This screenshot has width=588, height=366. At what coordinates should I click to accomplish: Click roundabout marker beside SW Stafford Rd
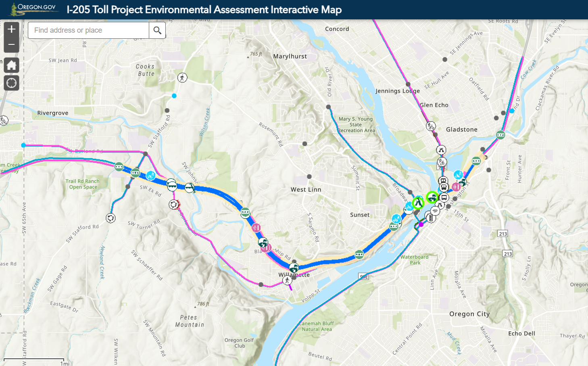click(111, 218)
